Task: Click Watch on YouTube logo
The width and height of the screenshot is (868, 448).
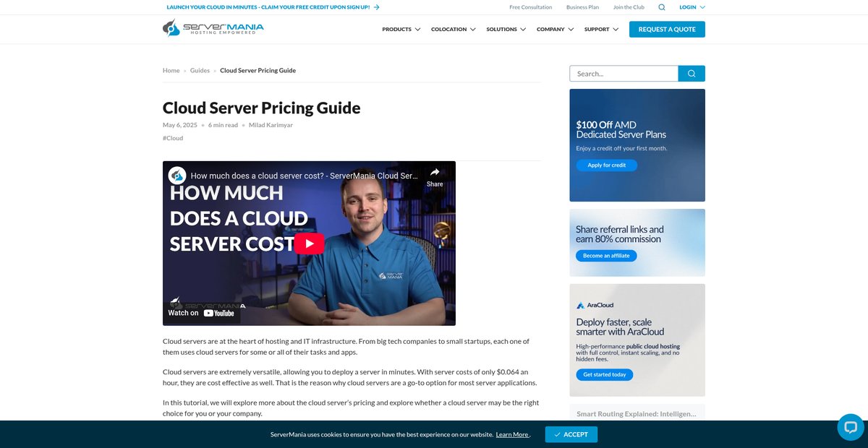Action: tap(218, 313)
